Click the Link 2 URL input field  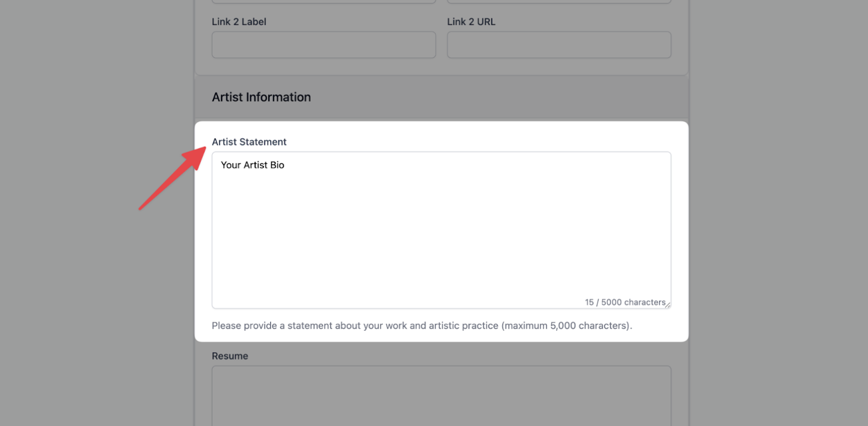click(559, 45)
